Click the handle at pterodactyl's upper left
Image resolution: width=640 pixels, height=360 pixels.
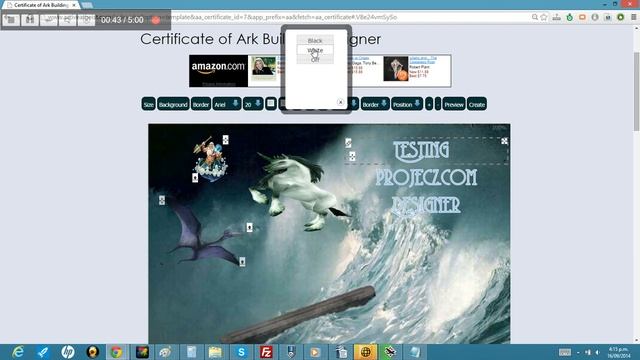162,200
